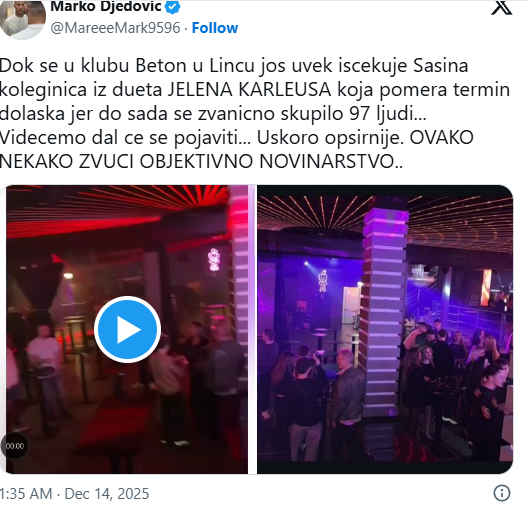Follow the @MareeeMark9596 account
The height and width of the screenshot is (511, 528).
click(x=215, y=28)
